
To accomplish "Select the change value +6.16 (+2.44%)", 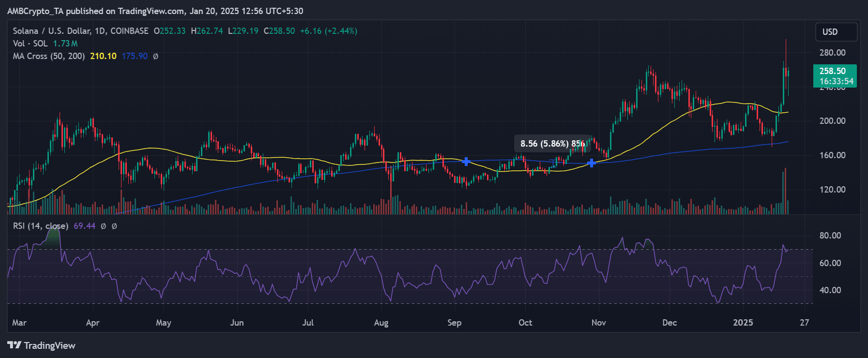I will (x=329, y=31).
